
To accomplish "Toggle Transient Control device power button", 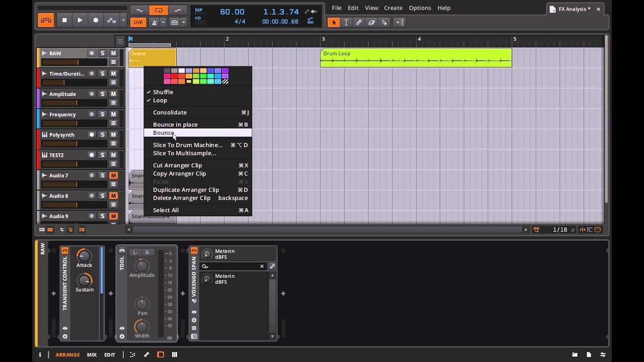I will point(65,250).
